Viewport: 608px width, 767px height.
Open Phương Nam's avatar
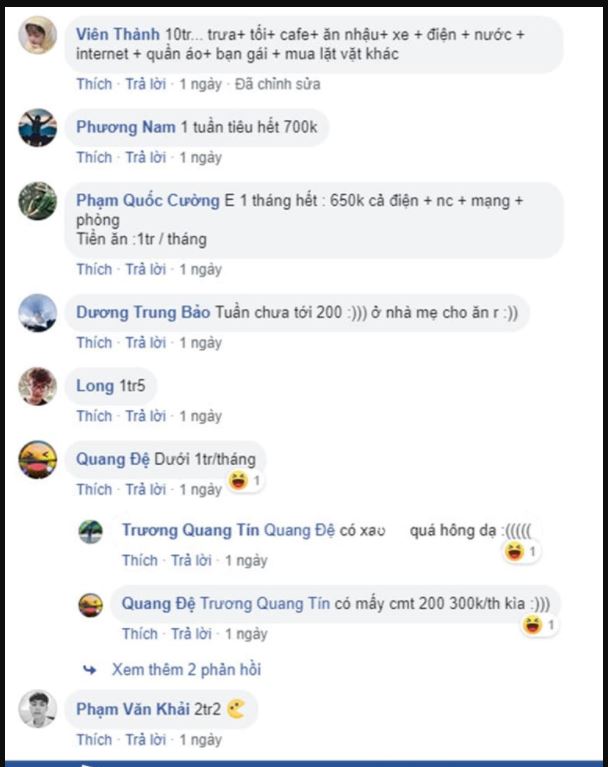tap(38, 127)
